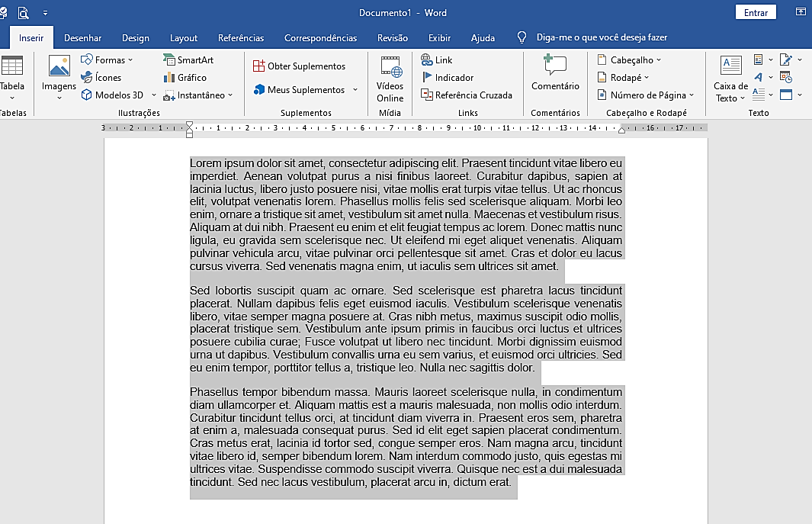812x524 pixels.
Task: Open Ribbon Display Options beside Entrar
Action: (x=801, y=12)
